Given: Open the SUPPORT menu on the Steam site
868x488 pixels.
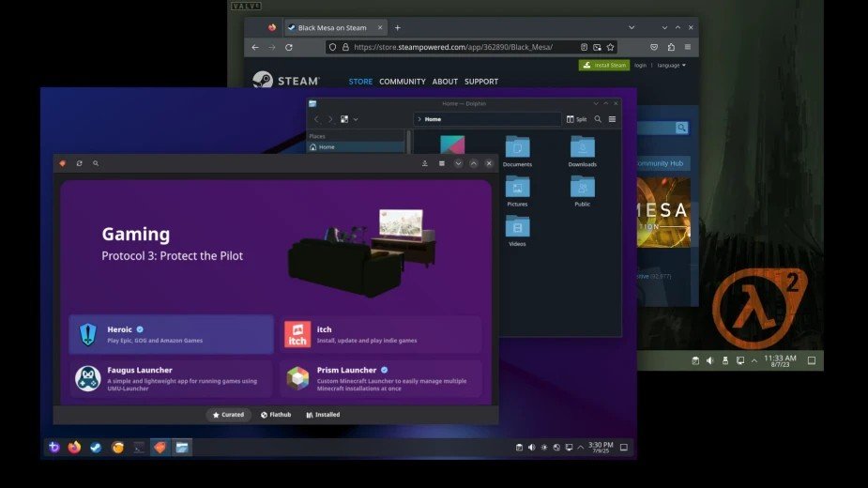Looking at the screenshot, I should (481, 82).
